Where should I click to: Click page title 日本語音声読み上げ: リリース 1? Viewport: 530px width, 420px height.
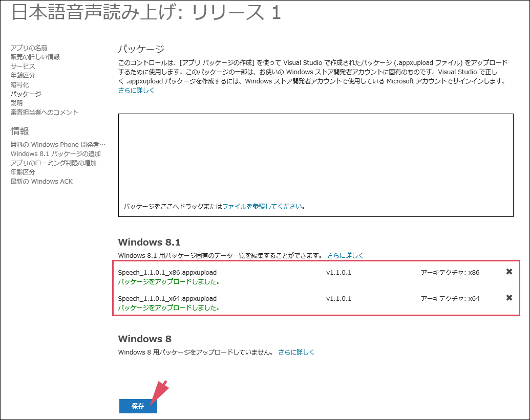tap(146, 12)
